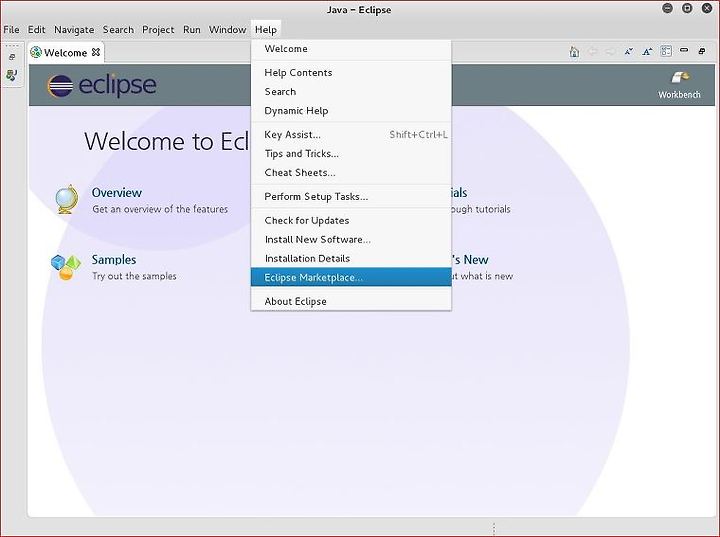Click the Samples shapes icon
Image resolution: width=720 pixels, height=537 pixels.
pyautogui.click(x=66, y=267)
